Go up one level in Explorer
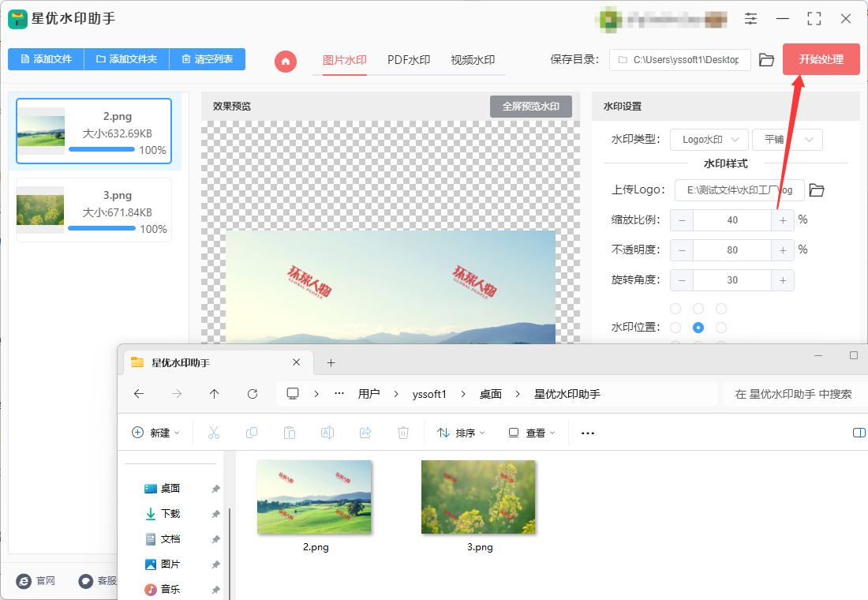Viewport: 868px width, 600px height. 214,394
